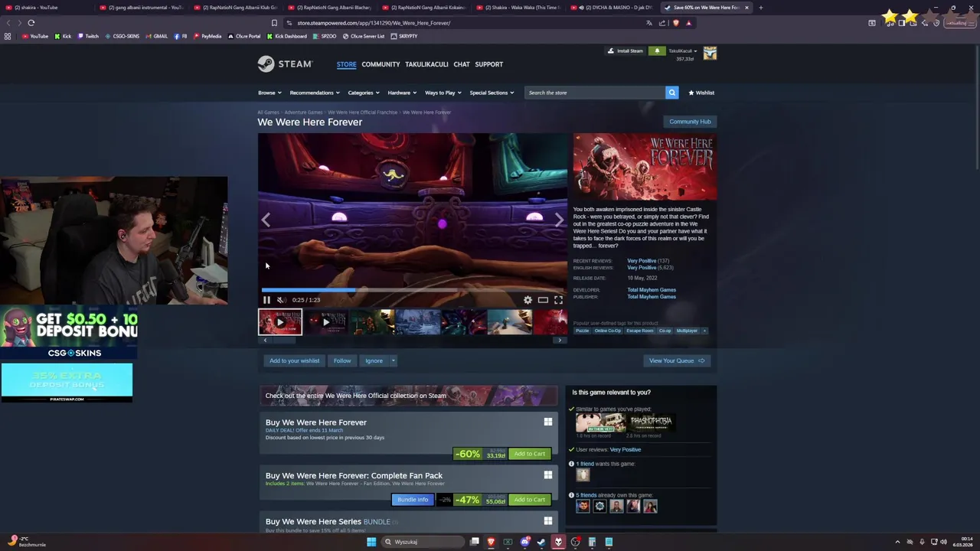
Task: Open the Windows Start menu
Action: [x=371, y=542]
